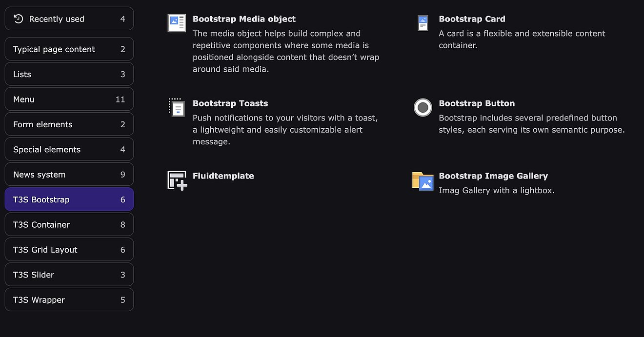The width and height of the screenshot is (644, 337).
Task: Click the Recently used clock icon
Action: (19, 19)
